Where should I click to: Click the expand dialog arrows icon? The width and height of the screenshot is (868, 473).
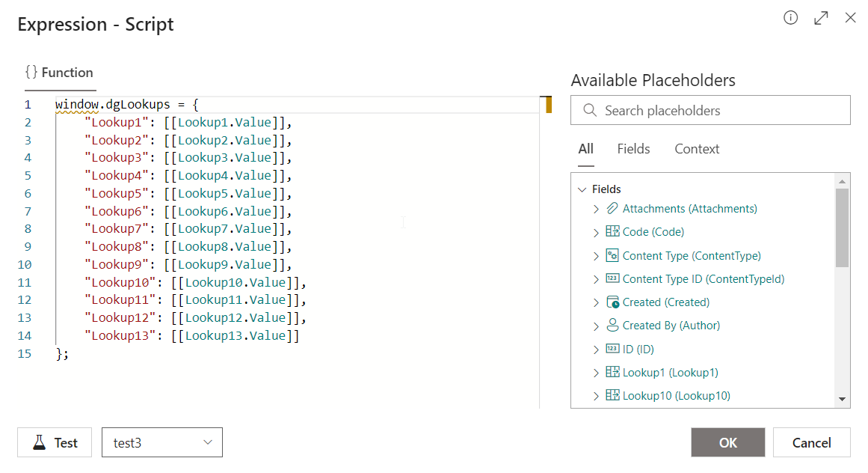click(821, 18)
